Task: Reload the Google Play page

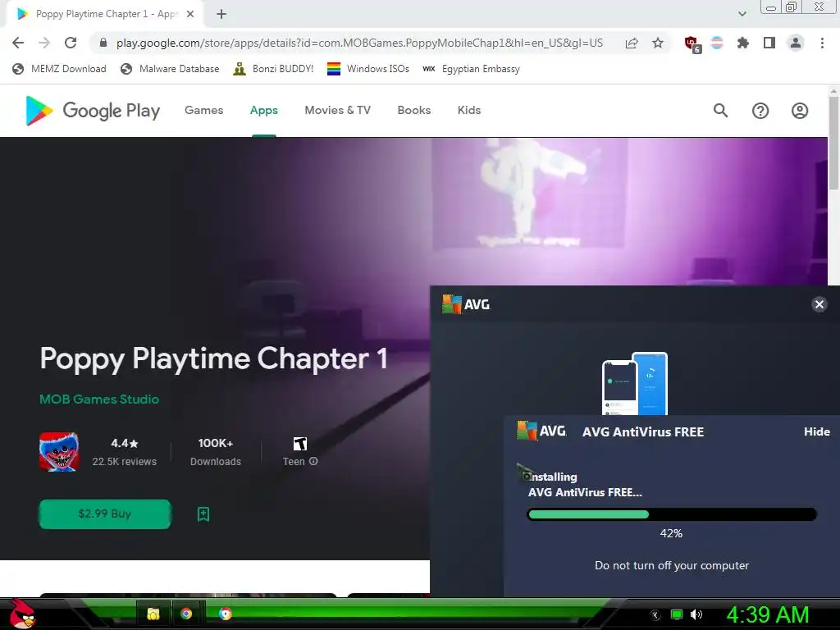Action: click(x=71, y=43)
